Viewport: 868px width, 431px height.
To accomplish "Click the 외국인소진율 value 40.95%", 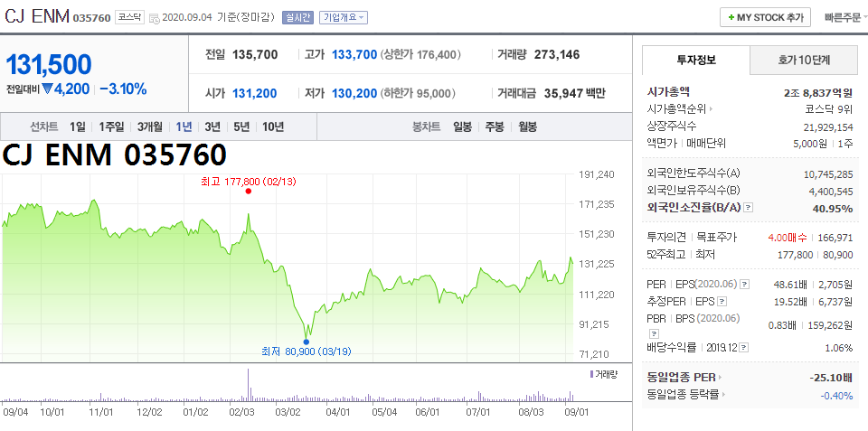I will coord(835,208).
